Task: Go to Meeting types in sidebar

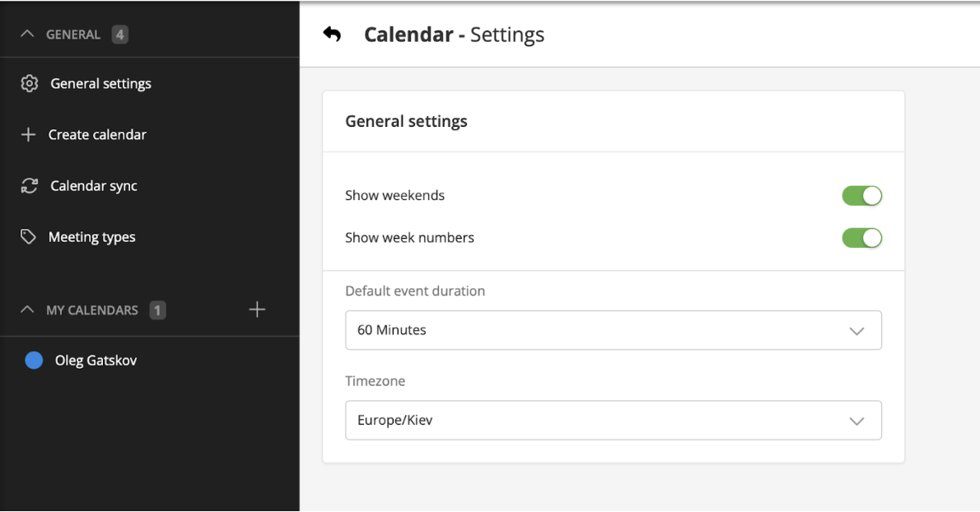Action: click(x=91, y=237)
